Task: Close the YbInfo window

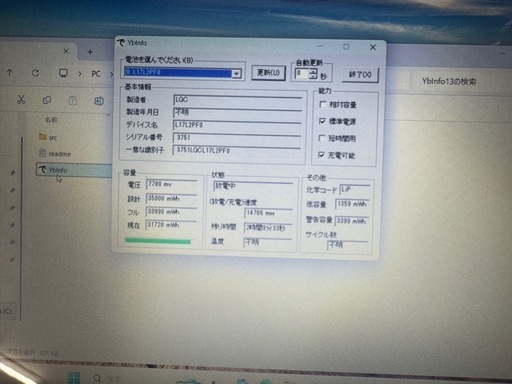Action: click(373, 47)
